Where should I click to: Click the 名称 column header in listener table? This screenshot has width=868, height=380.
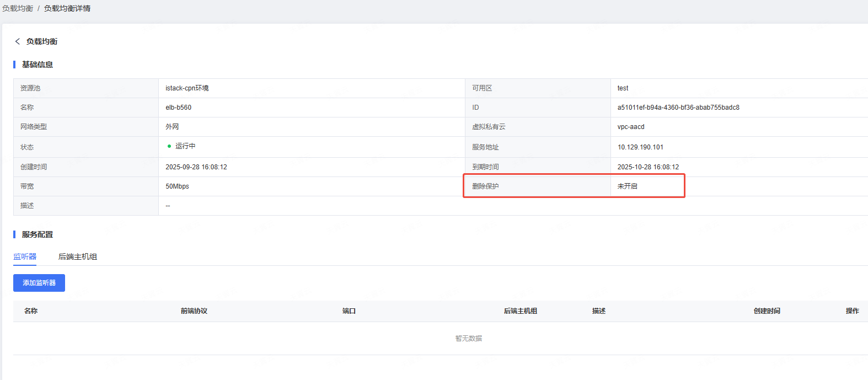(31, 311)
